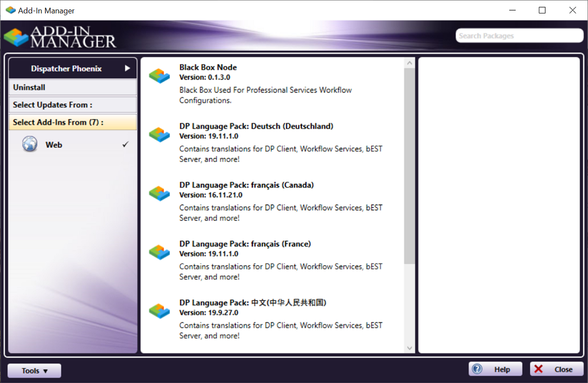
Task: Minimize the Add-In Manager window
Action: tap(512, 10)
